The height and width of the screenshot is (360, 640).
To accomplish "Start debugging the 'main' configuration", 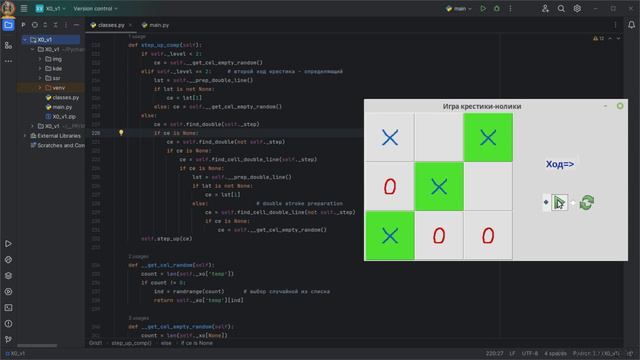I will [497, 9].
